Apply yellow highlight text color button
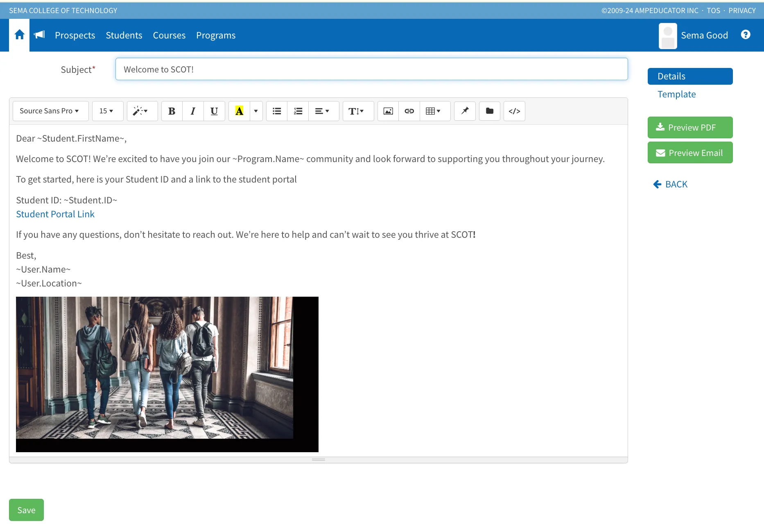 click(239, 111)
